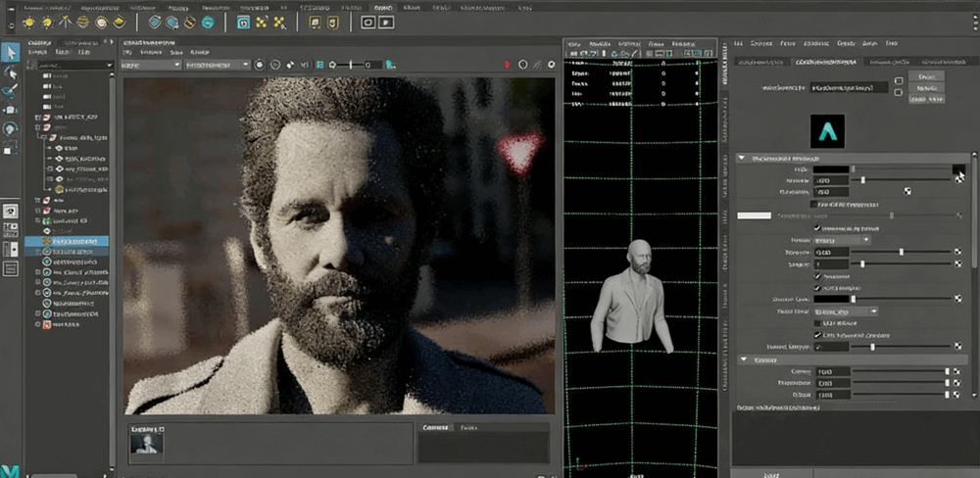Uncheck the first checked checkbox above the attribute dropdown
Viewport: 980px width, 478px height.
point(816,227)
